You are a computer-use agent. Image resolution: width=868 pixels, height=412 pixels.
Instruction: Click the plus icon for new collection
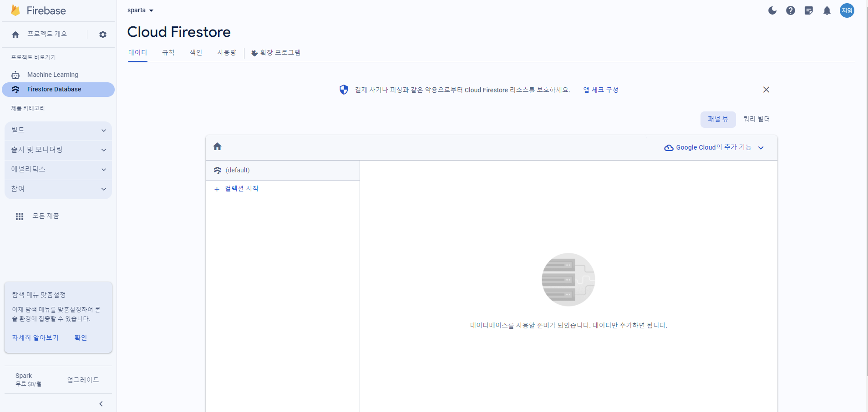pyautogui.click(x=217, y=189)
